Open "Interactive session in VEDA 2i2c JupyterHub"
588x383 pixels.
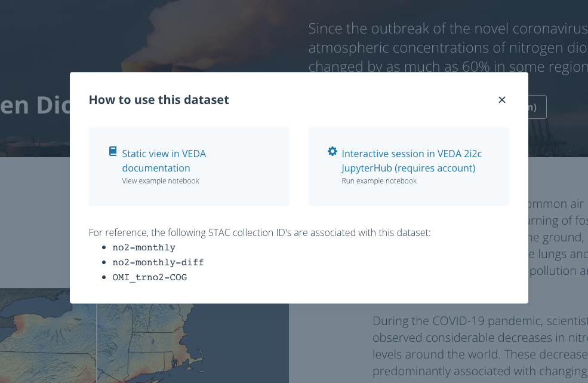411,161
